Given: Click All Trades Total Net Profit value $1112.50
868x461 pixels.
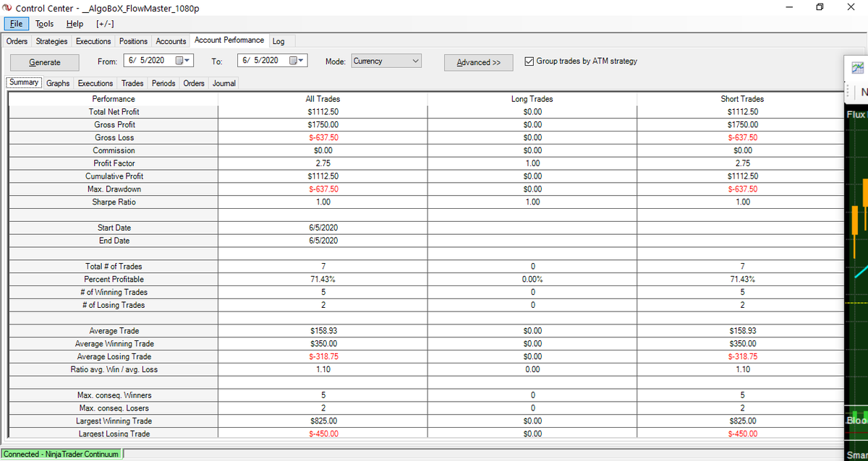Looking at the screenshot, I should [x=323, y=112].
